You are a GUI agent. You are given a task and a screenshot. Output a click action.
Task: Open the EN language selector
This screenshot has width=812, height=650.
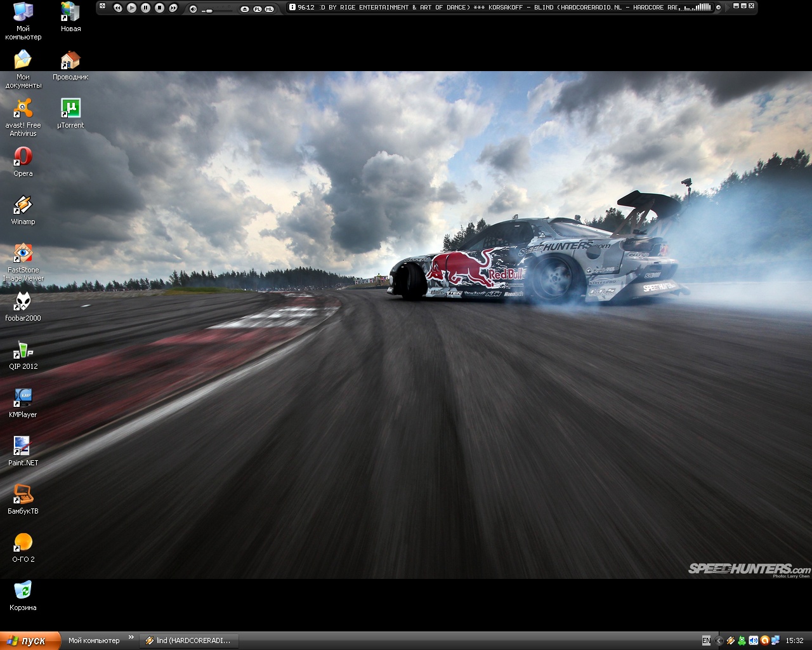pyautogui.click(x=706, y=640)
